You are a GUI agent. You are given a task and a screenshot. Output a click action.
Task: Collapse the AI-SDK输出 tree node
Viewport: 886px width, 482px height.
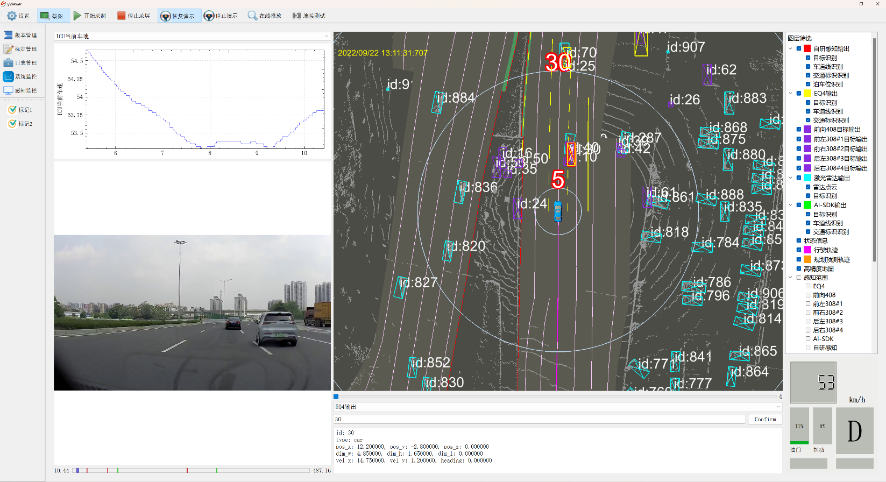point(791,205)
